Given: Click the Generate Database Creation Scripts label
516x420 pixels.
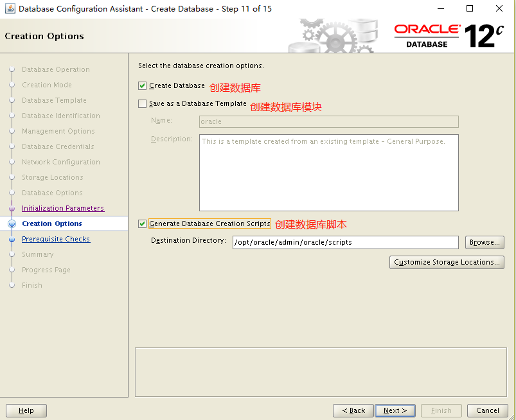Looking at the screenshot, I should point(209,223).
